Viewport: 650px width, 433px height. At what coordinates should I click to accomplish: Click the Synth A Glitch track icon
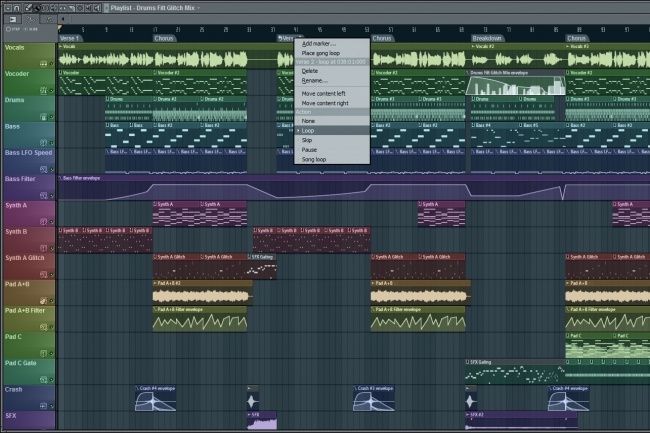point(44,274)
